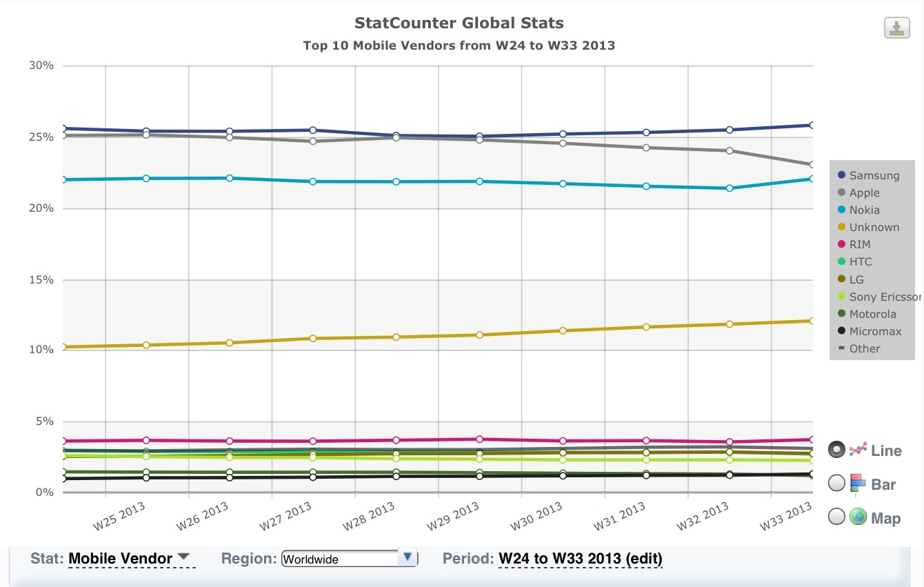Click the globe map icon
This screenshot has height=587, width=924.
(x=858, y=517)
